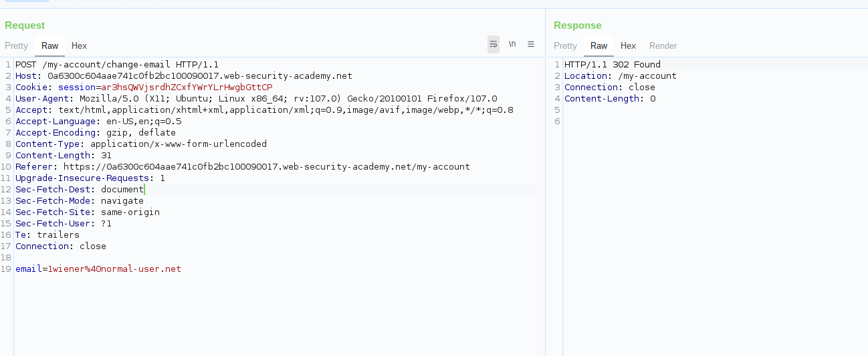Click the Accept-Encoding gzip, deflate line
Viewport: 868px width, 356px height.
pos(96,132)
